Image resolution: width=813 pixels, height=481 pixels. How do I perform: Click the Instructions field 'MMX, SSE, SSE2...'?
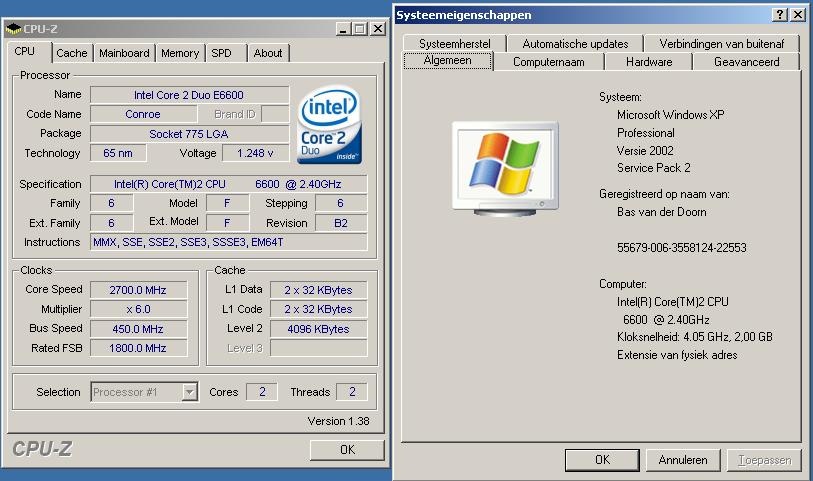(x=228, y=242)
